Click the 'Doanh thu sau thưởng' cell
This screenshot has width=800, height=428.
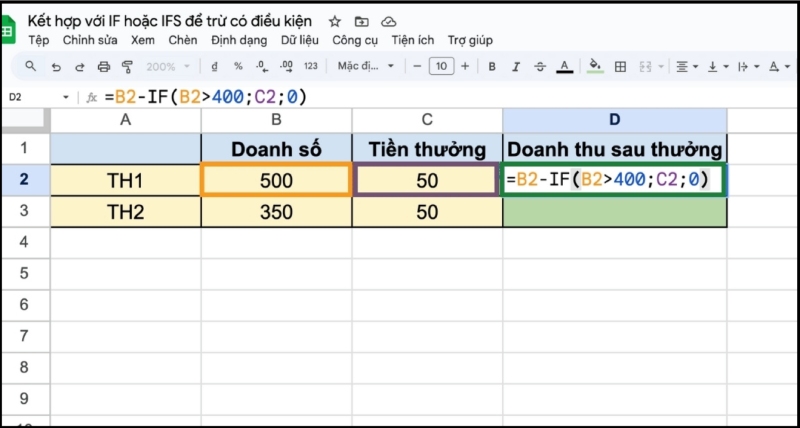pyautogui.click(x=615, y=149)
